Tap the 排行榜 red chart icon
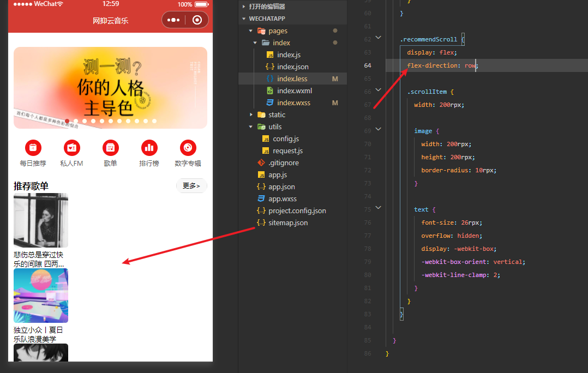The height and width of the screenshot is (373, 588). (x=149, y=148)
